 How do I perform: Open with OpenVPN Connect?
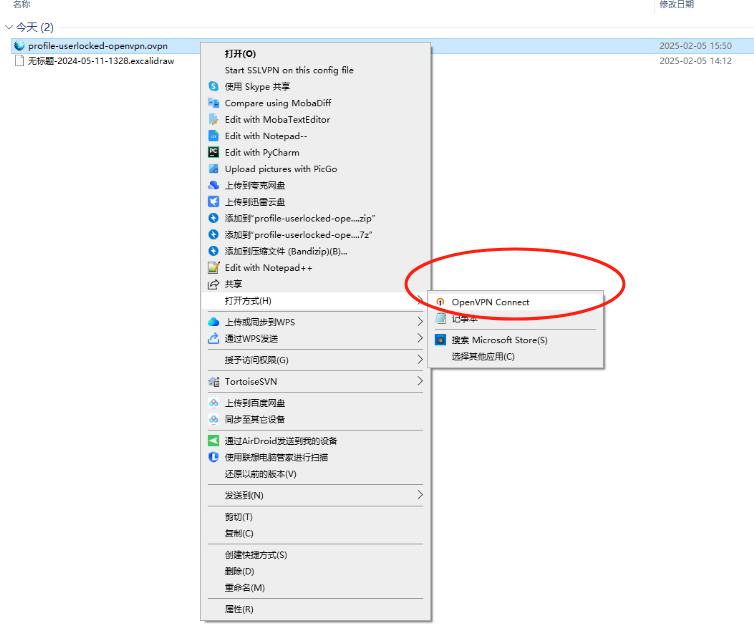click(x=515, y=302)
